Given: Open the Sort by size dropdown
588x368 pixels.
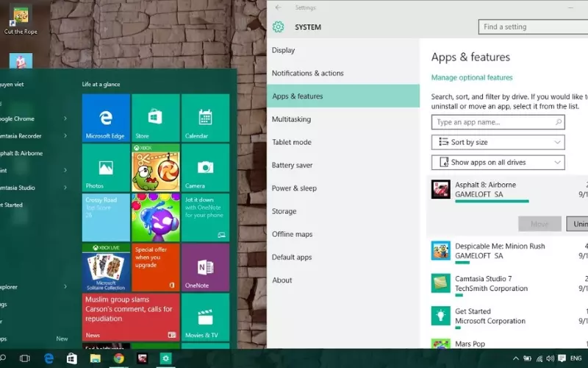Looking at the screenshot, I should point(498,142).
